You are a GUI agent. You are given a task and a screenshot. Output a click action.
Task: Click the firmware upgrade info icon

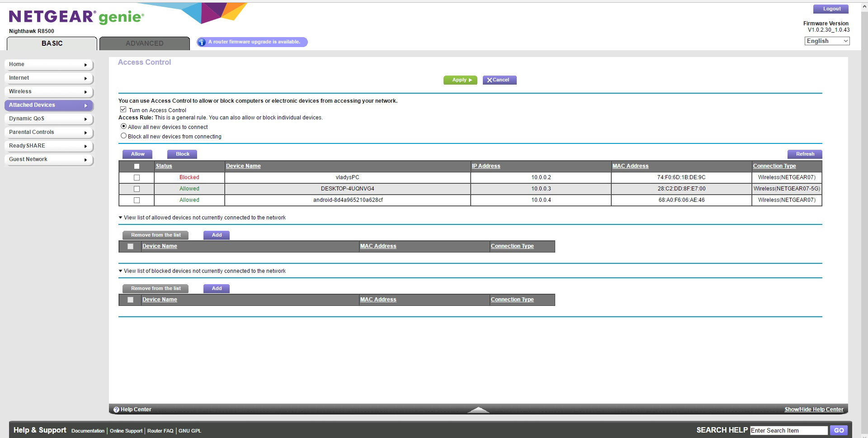(x=202, y=42)
